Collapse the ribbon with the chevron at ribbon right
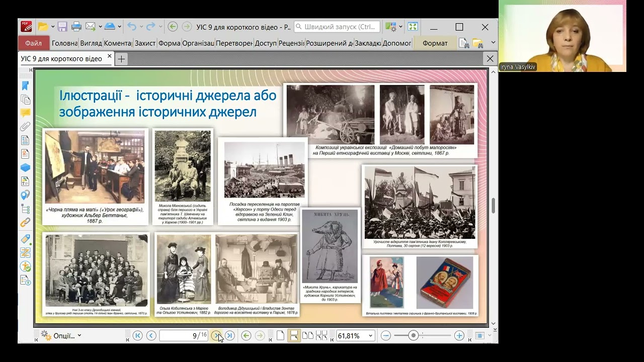 point(493,43)
